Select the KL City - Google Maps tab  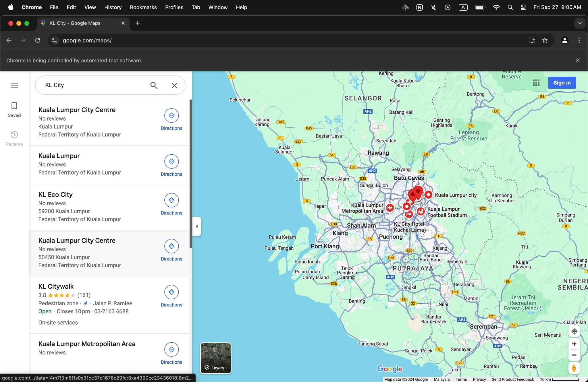point(83,23)
